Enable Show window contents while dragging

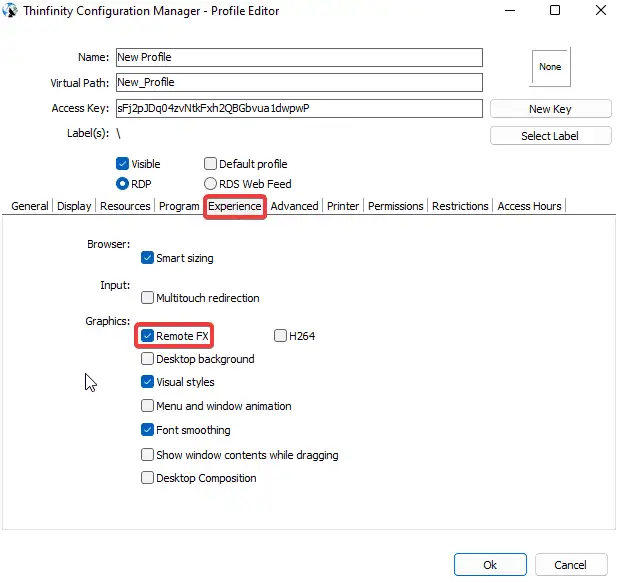[147, 455]
